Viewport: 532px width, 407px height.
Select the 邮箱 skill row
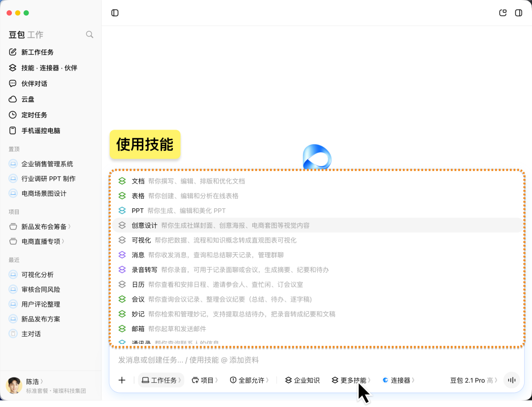pos(317,329)
